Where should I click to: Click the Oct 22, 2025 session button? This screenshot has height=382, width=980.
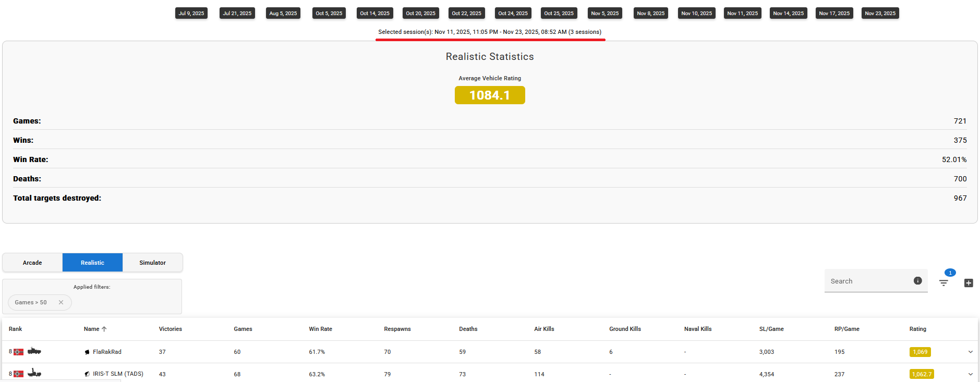[467, 13]
